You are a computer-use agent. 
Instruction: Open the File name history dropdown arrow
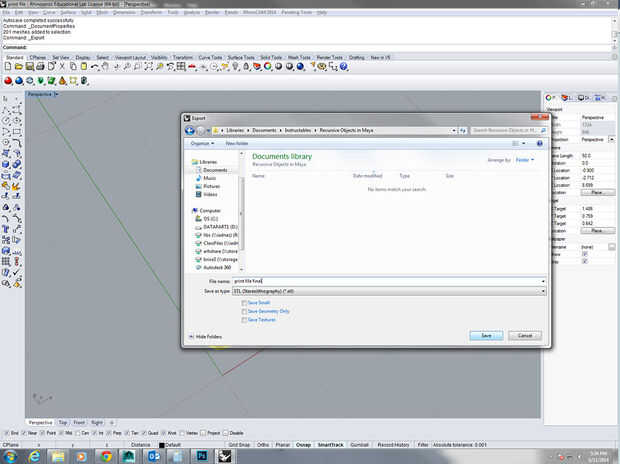[x=543, y=281]
